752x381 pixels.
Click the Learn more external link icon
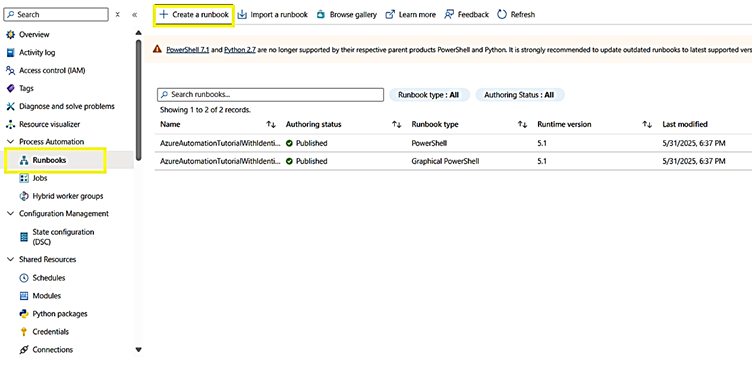pyautogui.click(x=390, y=14)
